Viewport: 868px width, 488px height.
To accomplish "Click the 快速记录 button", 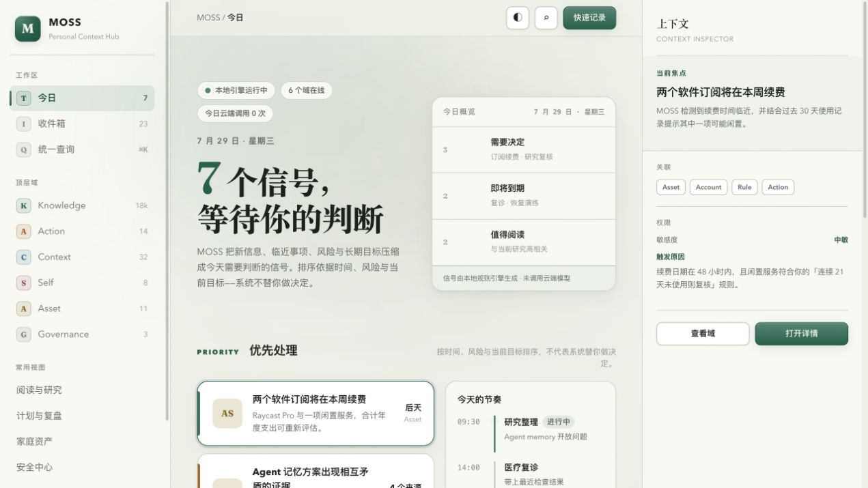I will coord(589,18).
